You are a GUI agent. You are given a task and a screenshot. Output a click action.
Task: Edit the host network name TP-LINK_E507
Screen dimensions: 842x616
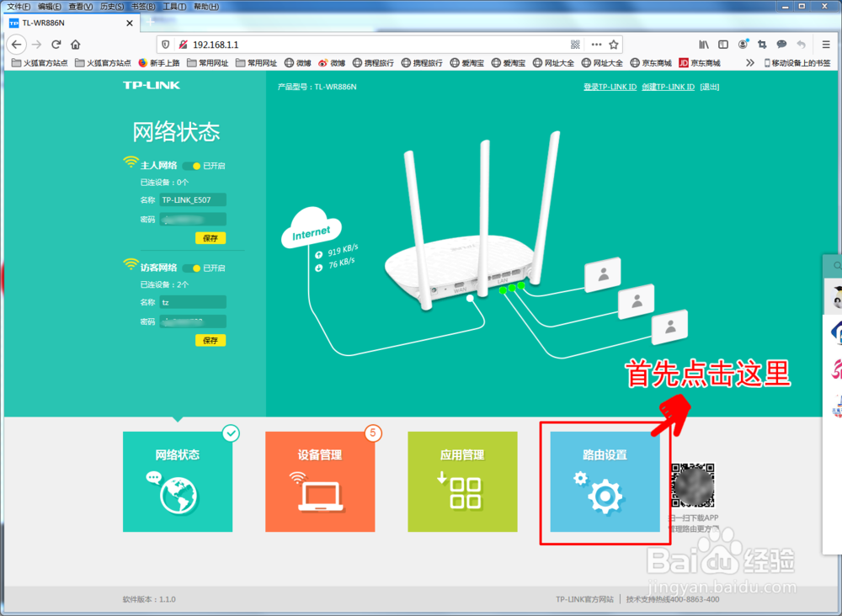pos(193,199)
